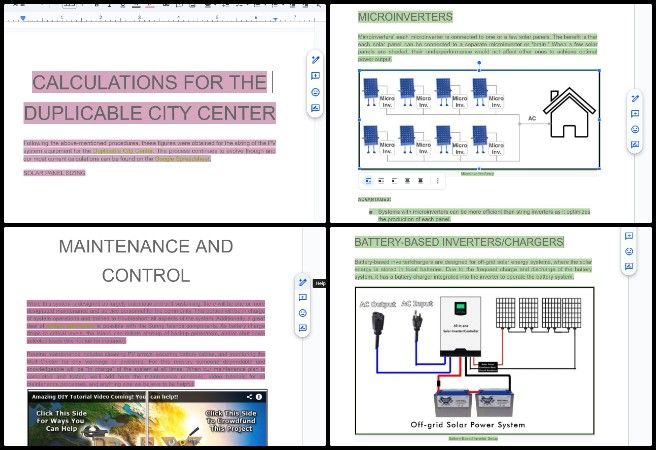656x450 pixels.
Task: Click pen edit icon beside Maintenance and Control
Action: 303,282
